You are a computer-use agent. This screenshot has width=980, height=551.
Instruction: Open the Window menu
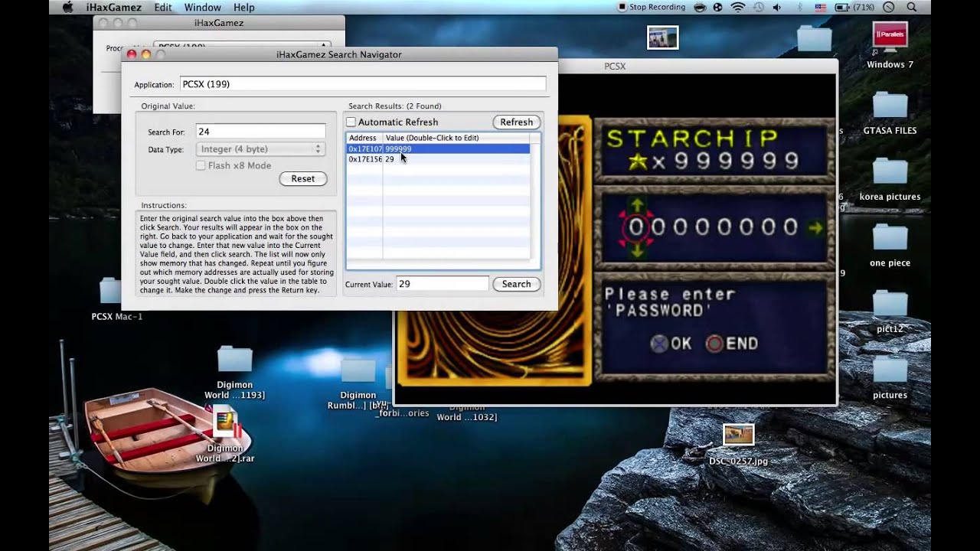[x=202, y=7]
